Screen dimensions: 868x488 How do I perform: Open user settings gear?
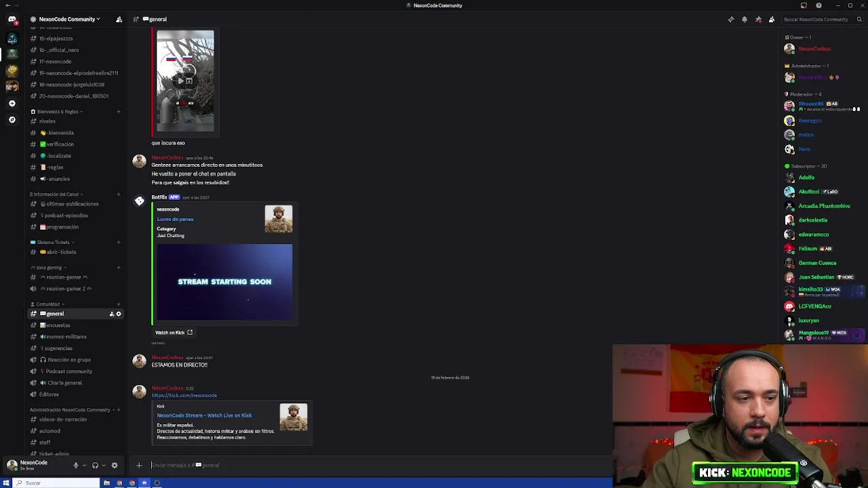[x=115, y=465]
